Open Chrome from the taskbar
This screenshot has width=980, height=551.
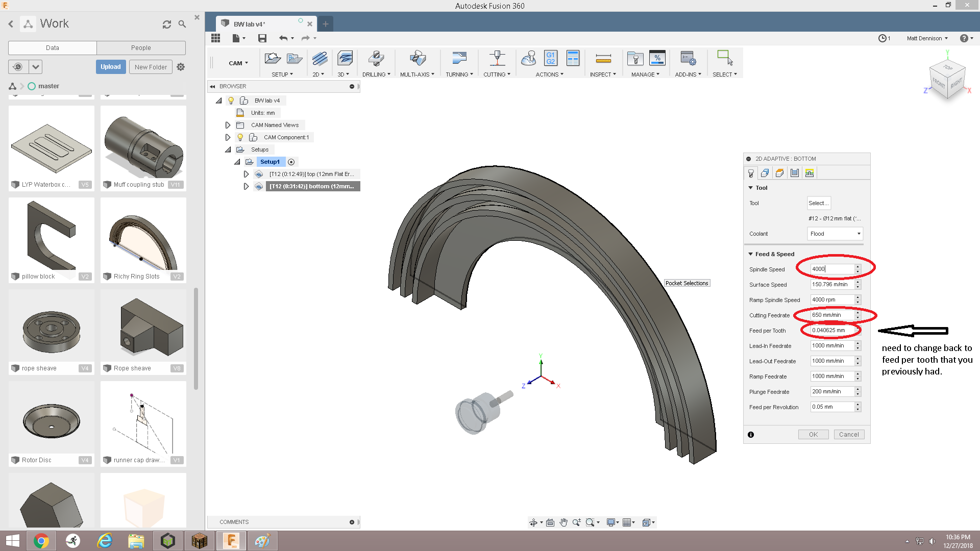coord(41,541)
